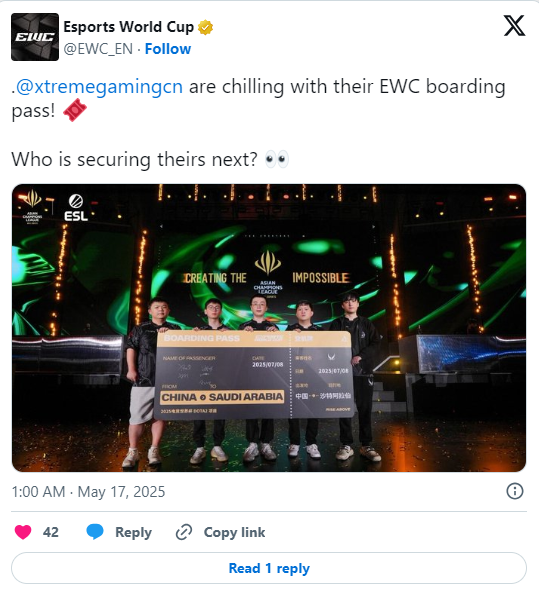Click the gold verified badge
The height and width of the screenshot is (594, 539).
(x=205, y=27)
